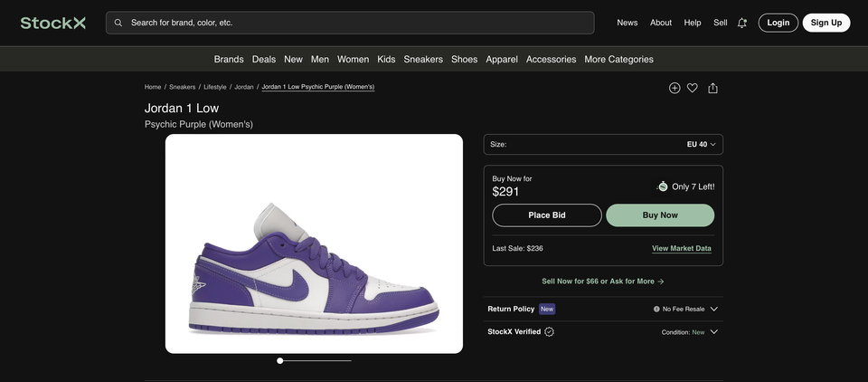Go to Jordan breadcrumb

click(x=244, y=87)
